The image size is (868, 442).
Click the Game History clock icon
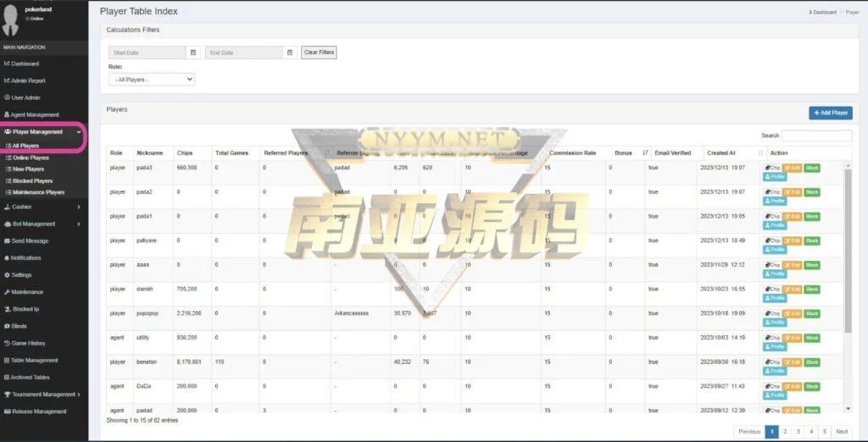(x=7, y=343)
